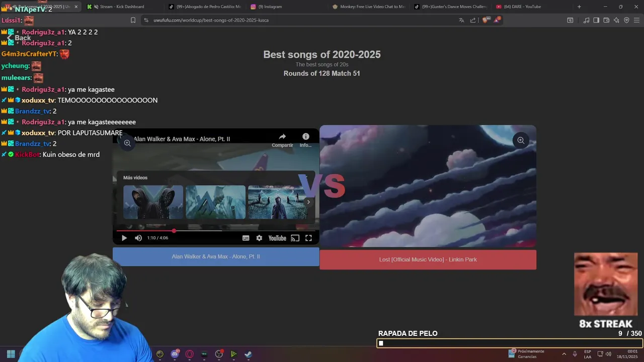
Task: Open a new browser tab
Action: (x=579, y=7)
